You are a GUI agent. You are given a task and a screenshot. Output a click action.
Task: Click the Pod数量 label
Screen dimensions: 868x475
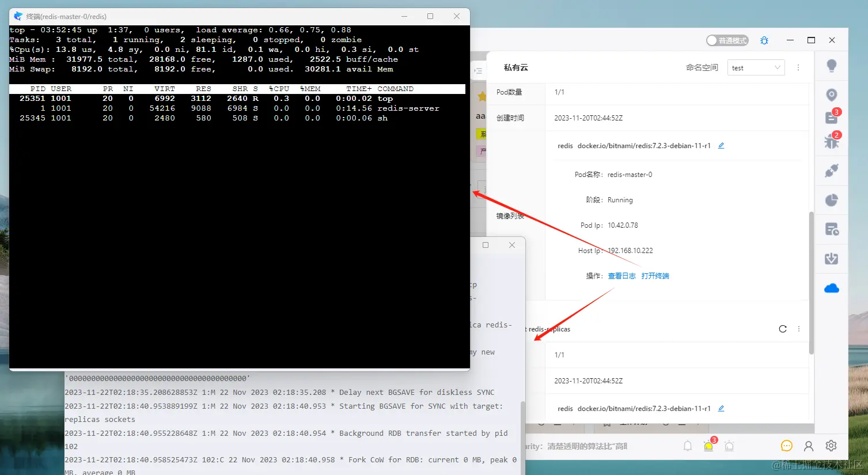pos(509,92)
